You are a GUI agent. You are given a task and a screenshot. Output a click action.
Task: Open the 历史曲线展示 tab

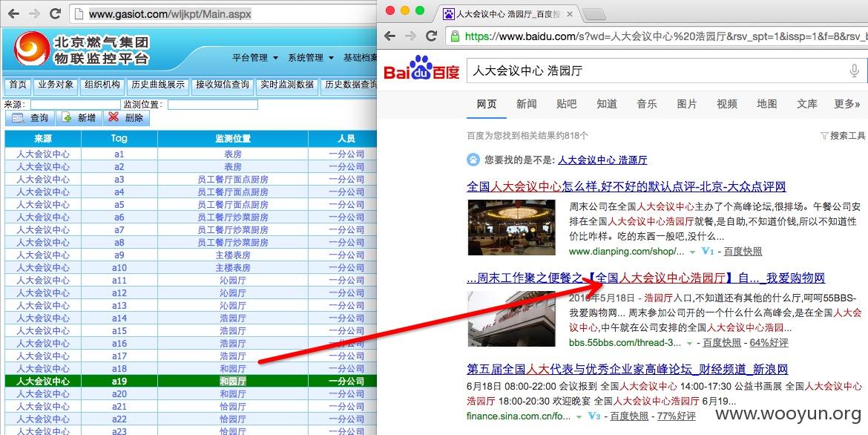coord(158,85)
